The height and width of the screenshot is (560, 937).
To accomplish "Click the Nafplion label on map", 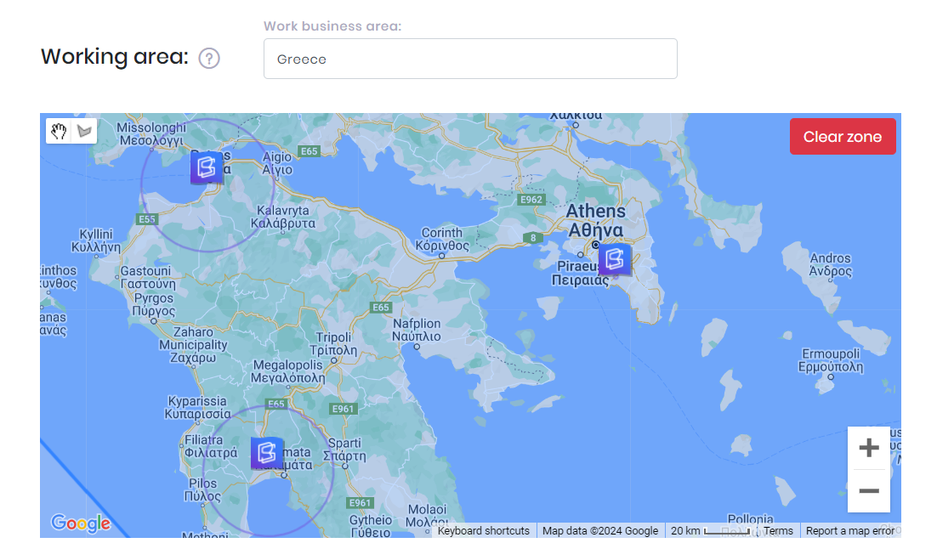I will pos(417,330).
